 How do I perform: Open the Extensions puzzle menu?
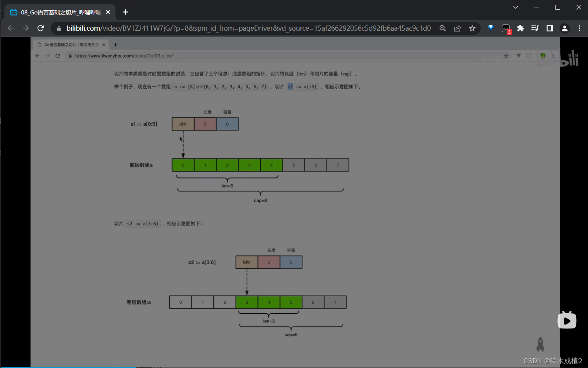[x=520, y=28]
